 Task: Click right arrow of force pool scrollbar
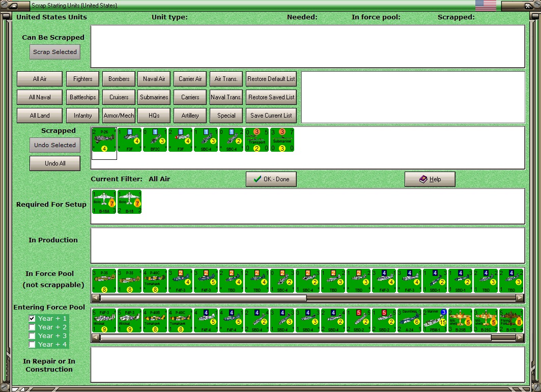520,298
